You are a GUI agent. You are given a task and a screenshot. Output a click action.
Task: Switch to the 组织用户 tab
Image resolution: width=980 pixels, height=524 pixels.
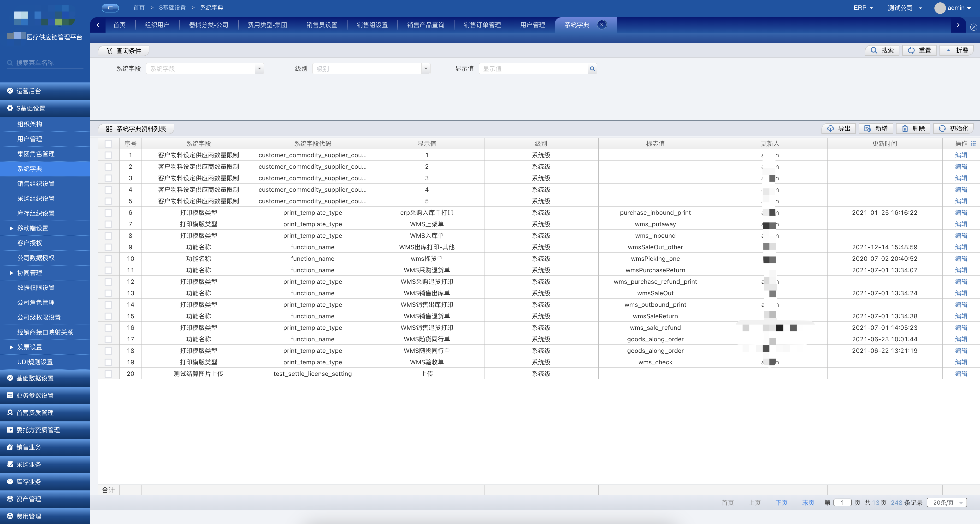coord(157,25)
